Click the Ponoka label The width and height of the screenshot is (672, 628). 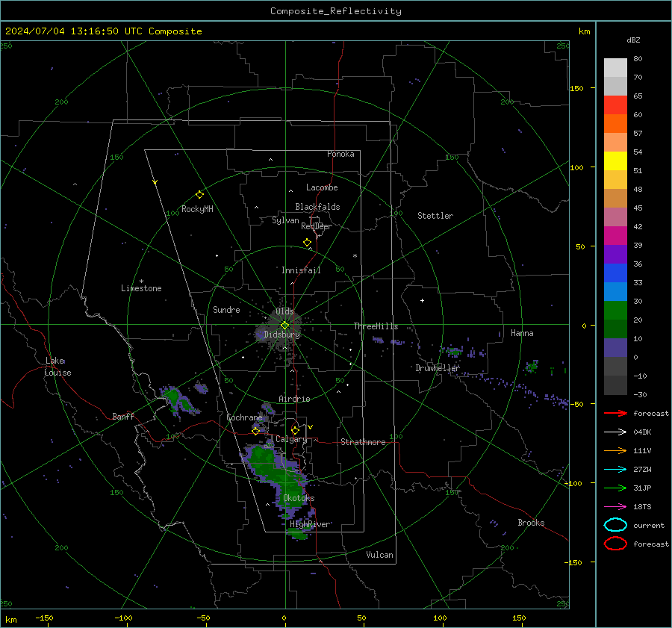pyautogui.click(x=340, y=154)
